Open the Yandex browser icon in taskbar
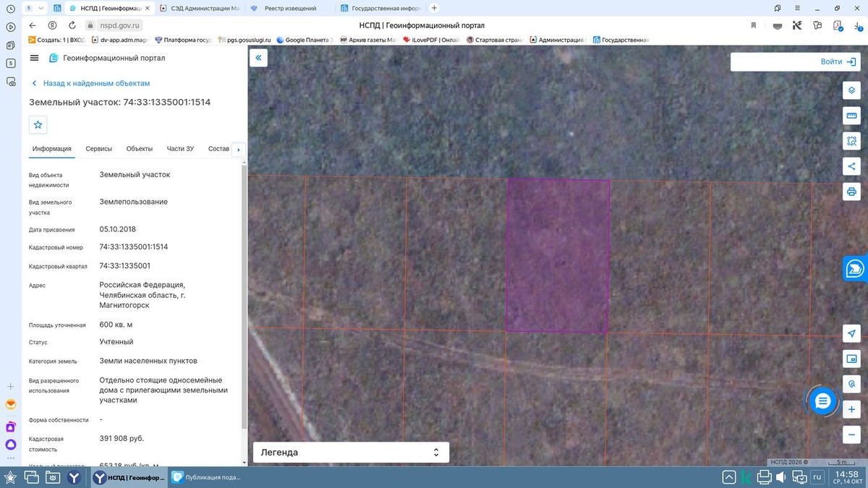This screenshot has width=868, height=488. click(74, 477)
